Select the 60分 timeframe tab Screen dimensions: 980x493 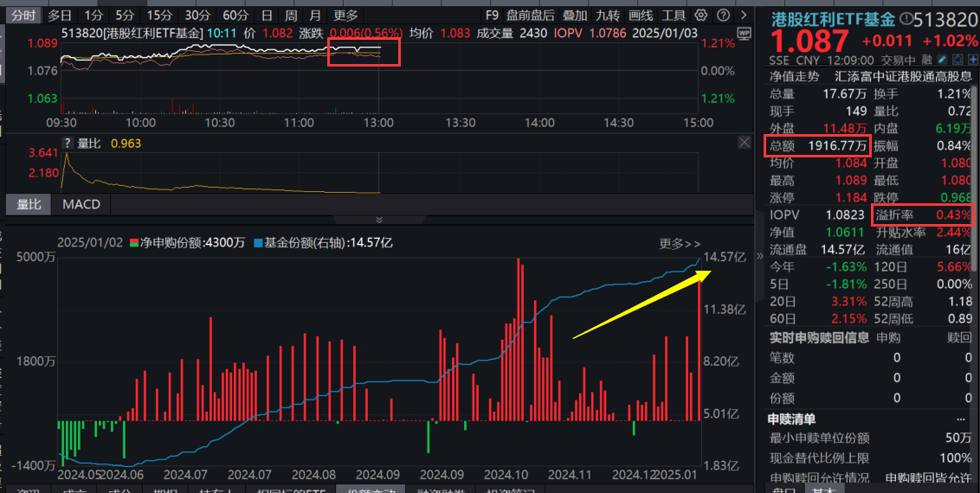(x=235, y=16)
